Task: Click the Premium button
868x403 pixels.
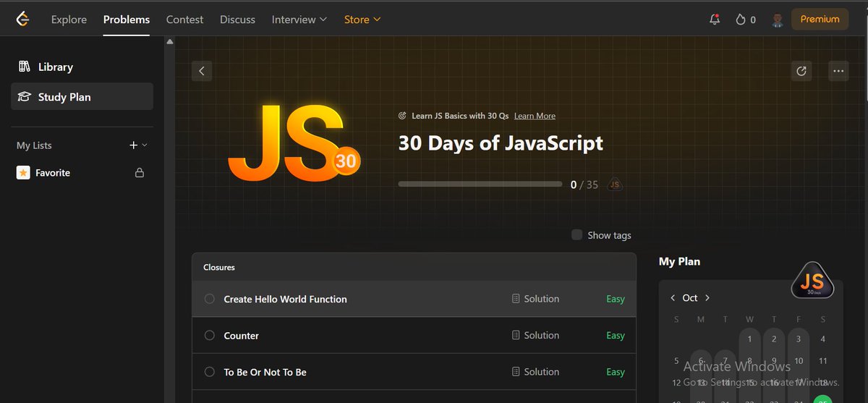Action: coord(820,20)
